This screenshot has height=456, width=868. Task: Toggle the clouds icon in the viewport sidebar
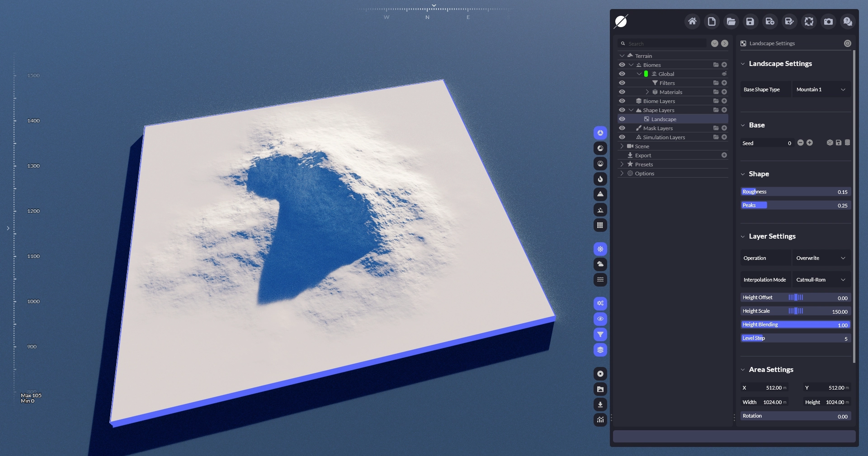pos(600,264)
